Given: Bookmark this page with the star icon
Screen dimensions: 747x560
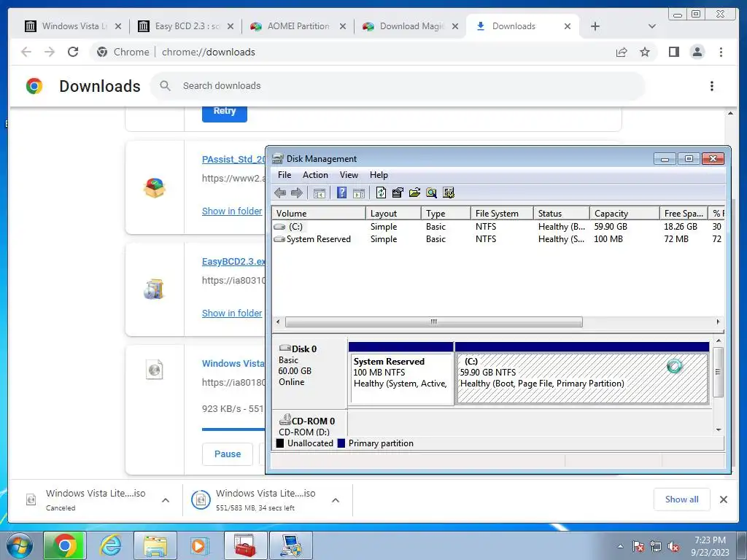Looking at the screenshot, I should click(645, 52).
